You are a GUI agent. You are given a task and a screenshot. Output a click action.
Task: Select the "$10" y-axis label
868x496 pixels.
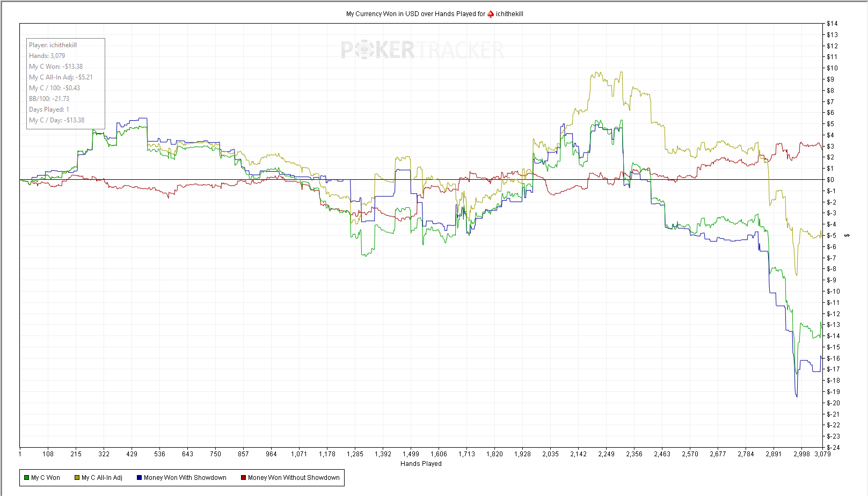pyautogui.click(x=832, y=68)
